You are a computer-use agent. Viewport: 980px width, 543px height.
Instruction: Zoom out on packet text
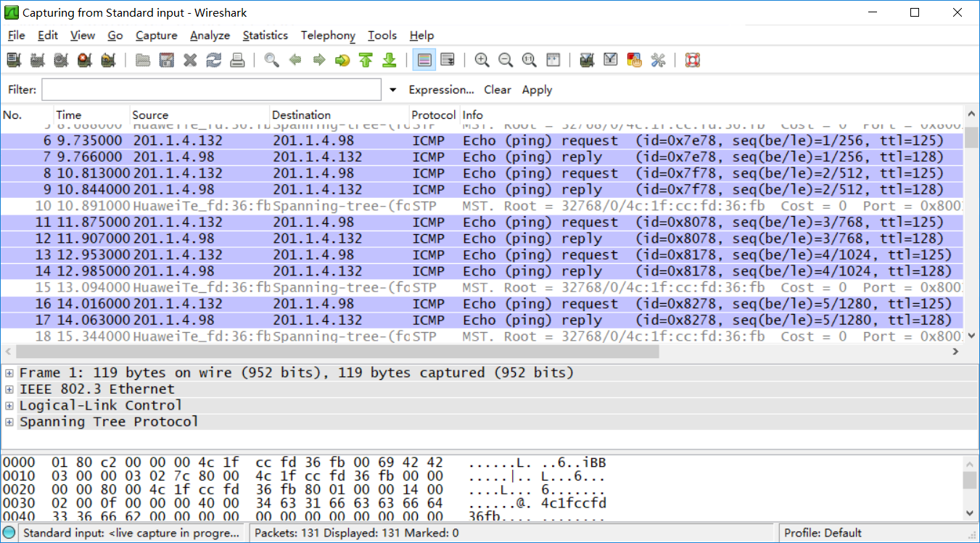[506, 60]
